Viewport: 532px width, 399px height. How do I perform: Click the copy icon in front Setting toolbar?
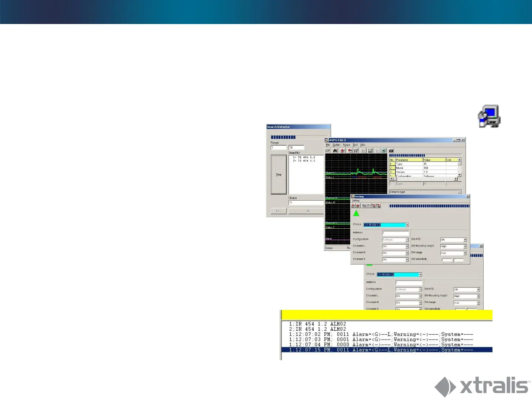(x=364, y=206)
